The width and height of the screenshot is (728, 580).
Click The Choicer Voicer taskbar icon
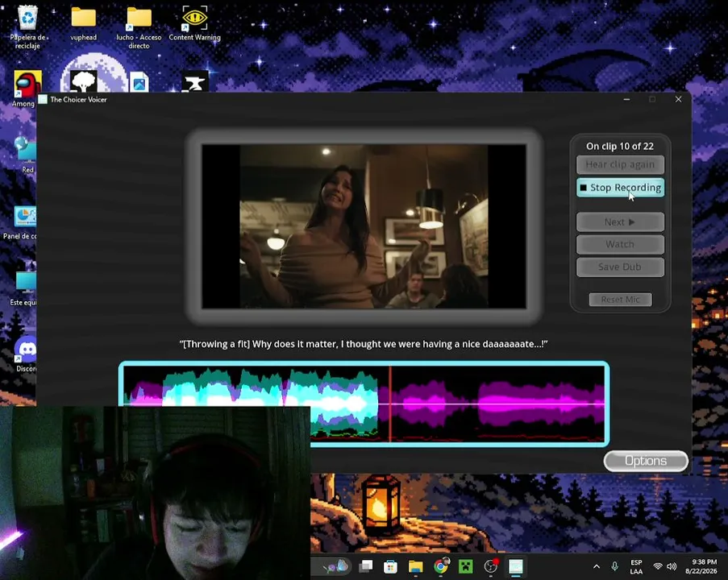(516, 566)
